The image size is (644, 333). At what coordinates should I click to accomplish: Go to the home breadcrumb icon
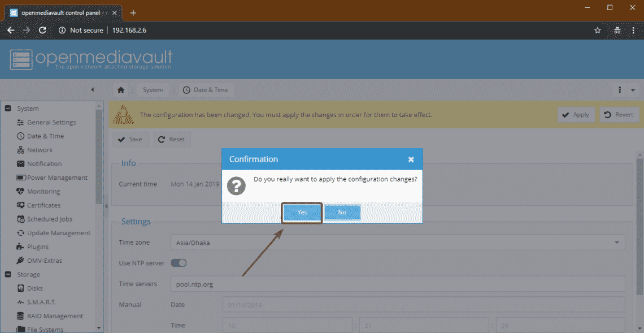pos(121,90)
